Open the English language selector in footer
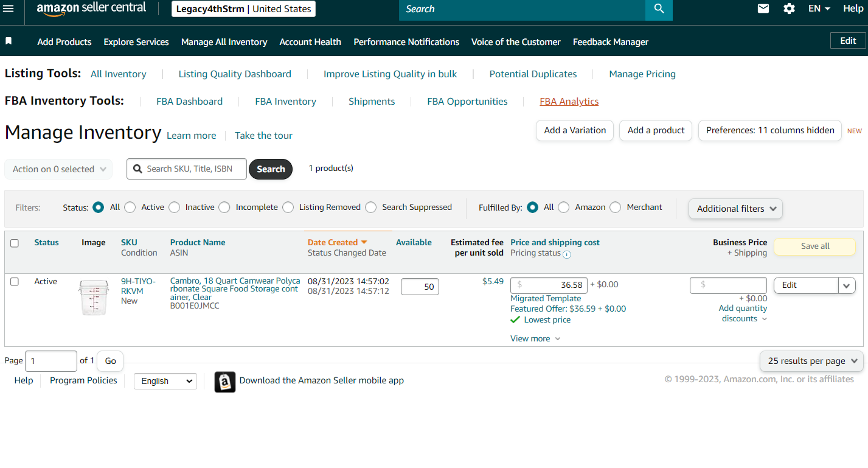 (165, 381)
